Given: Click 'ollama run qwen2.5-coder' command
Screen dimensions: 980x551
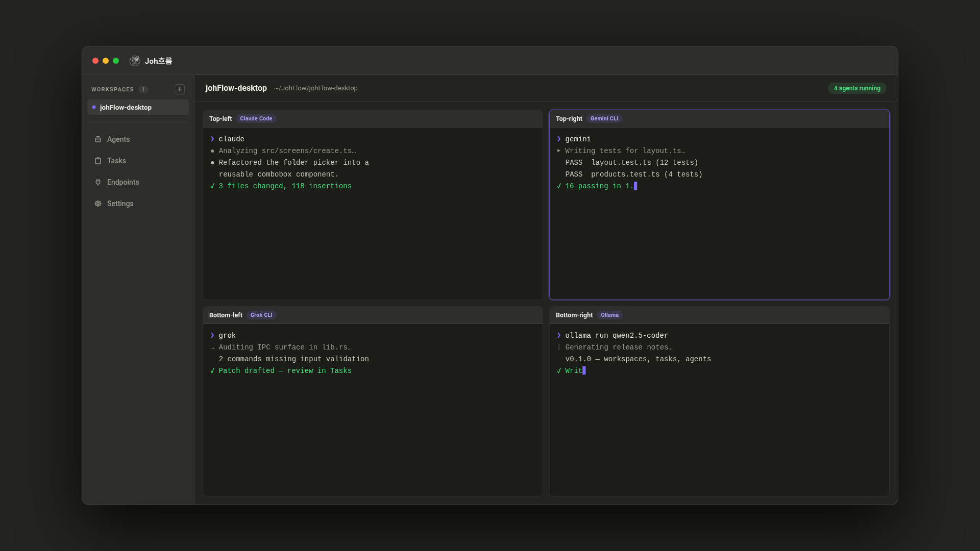Looking at the screenshot, I should click(617, 336).
